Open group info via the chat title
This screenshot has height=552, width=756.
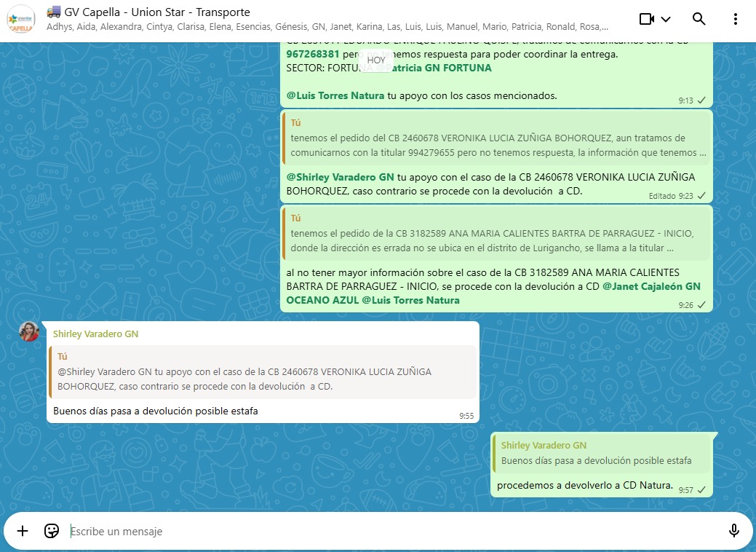click(157, 12)
